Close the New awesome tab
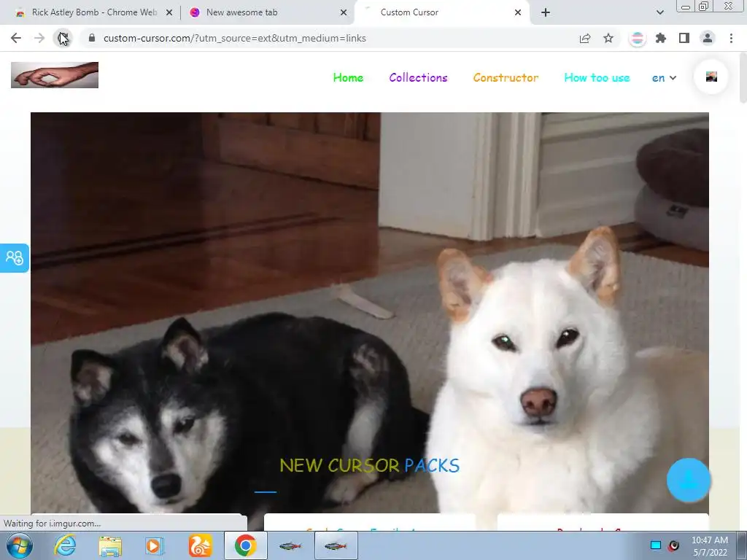 (344, 12)
